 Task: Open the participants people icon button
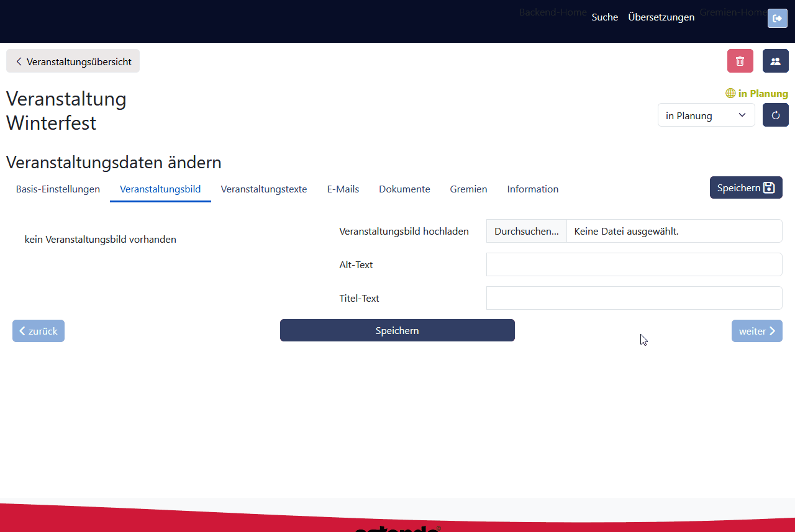tap(775, 61)
